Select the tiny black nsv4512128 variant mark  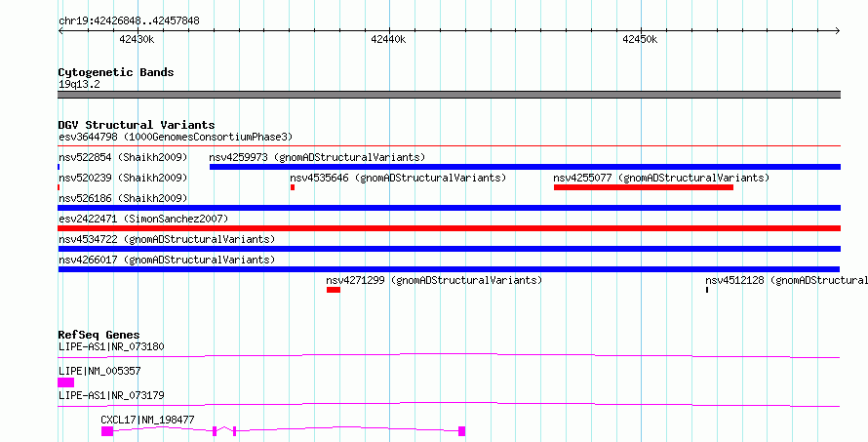(707, 290)
